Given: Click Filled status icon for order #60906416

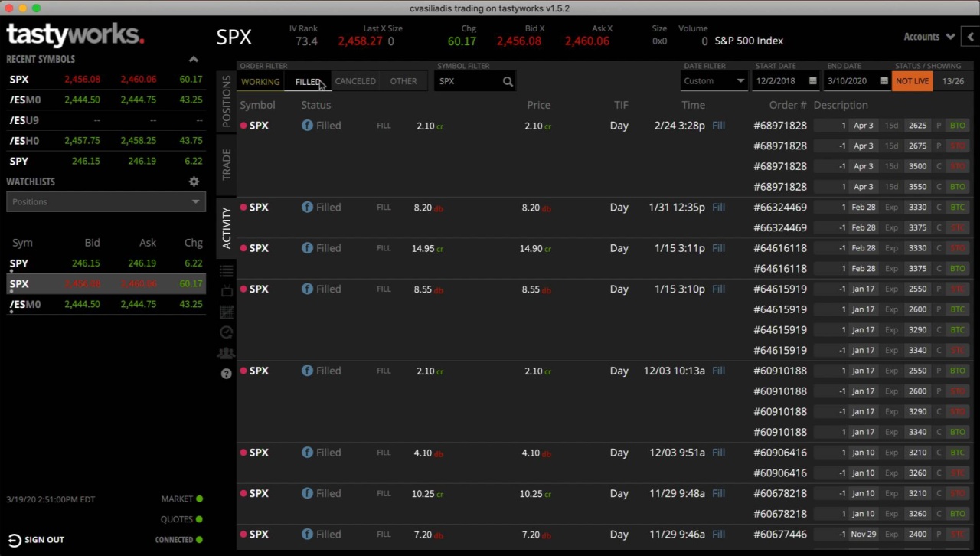Looking at the screenshot, I should tap(307, 453).
